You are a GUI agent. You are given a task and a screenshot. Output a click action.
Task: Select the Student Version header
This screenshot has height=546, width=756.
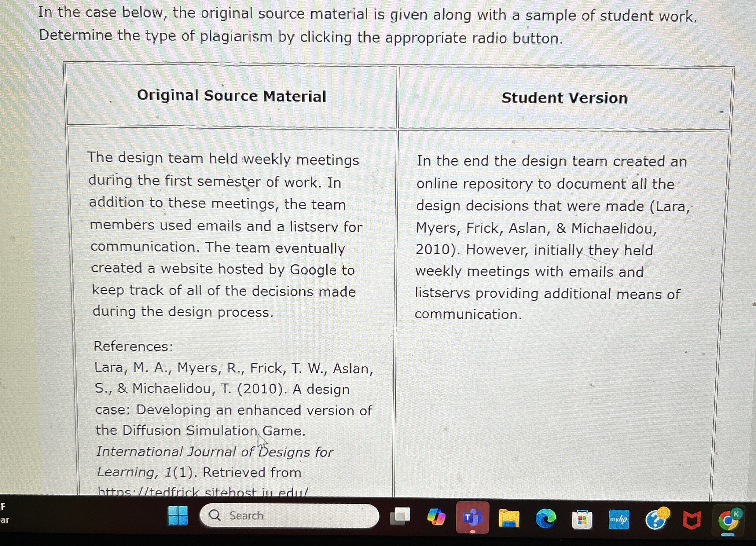click(565, 98)
